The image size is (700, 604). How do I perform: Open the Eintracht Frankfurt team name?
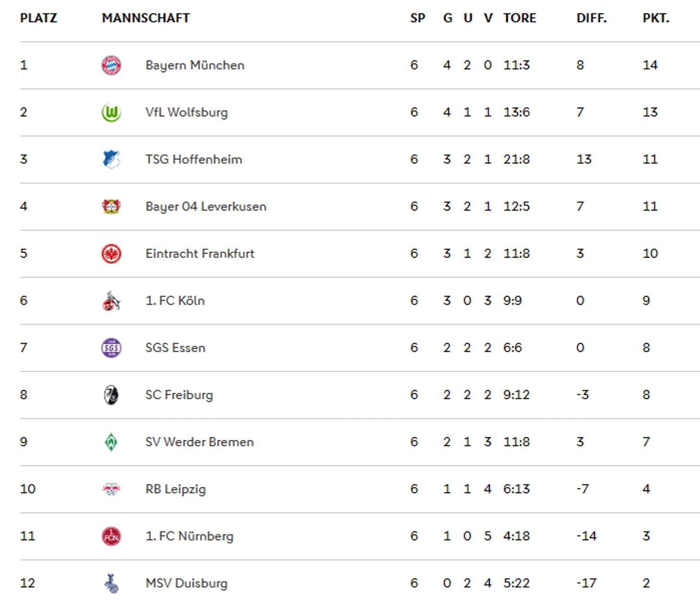point(200,253)
